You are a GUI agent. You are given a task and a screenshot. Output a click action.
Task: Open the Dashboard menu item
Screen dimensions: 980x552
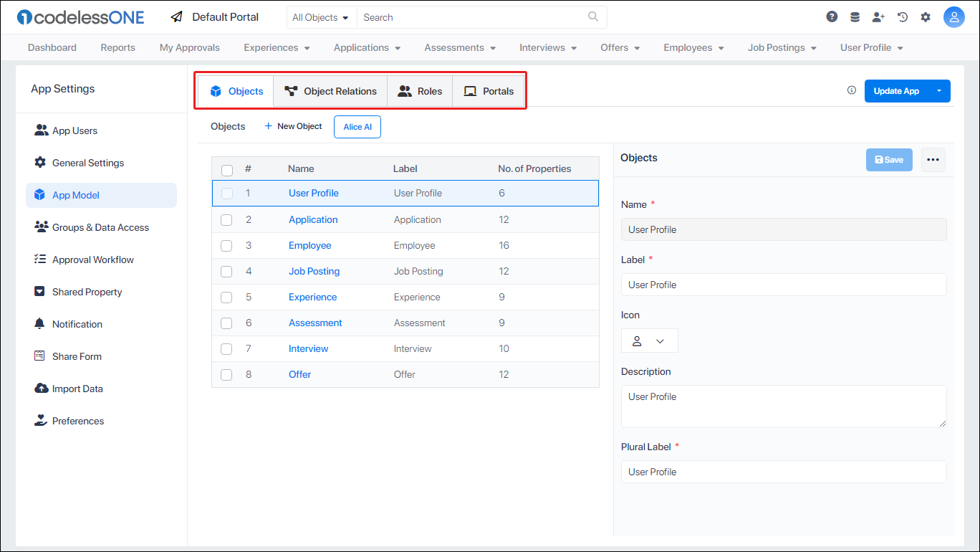(52, 47)
